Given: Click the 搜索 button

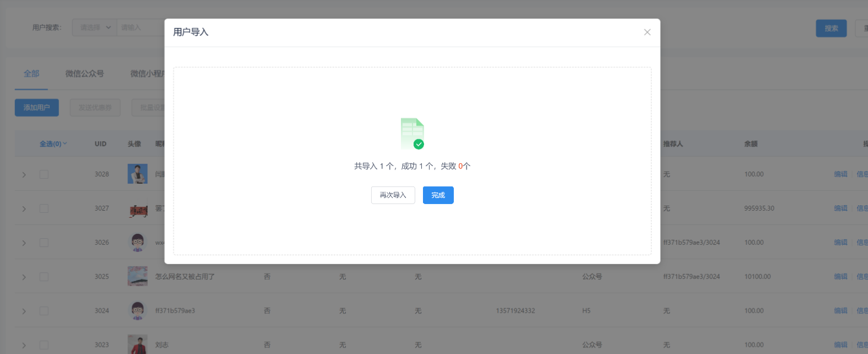Looking at the screenshot, I should pos(831,28).
